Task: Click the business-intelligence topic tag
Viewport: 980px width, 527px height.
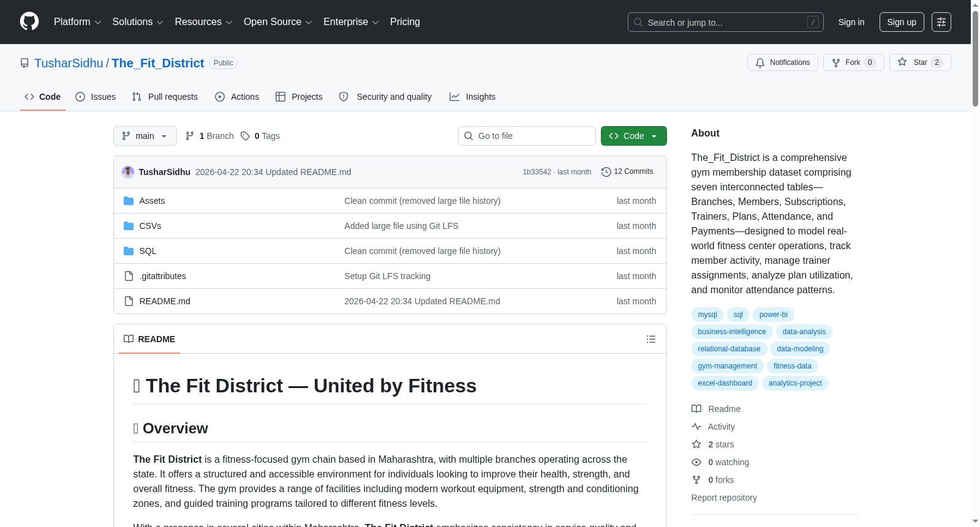Action: [732, 332]
